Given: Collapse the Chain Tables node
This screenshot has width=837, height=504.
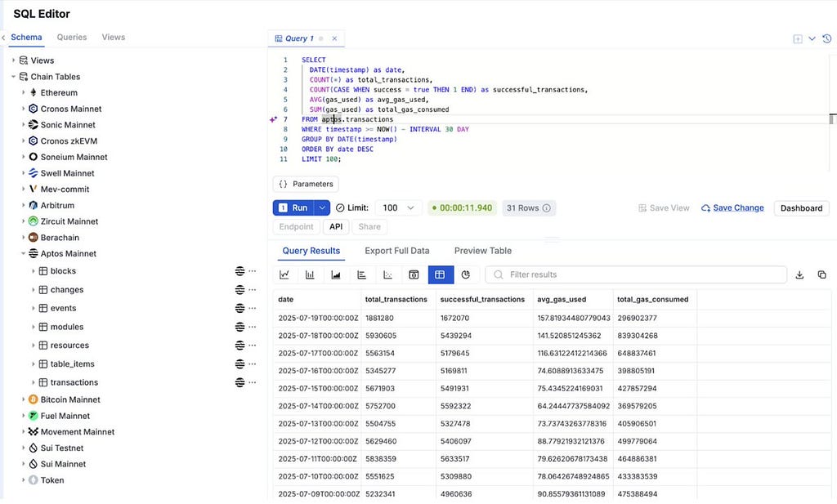Looking at the screenshot, I should click(14, 77).
